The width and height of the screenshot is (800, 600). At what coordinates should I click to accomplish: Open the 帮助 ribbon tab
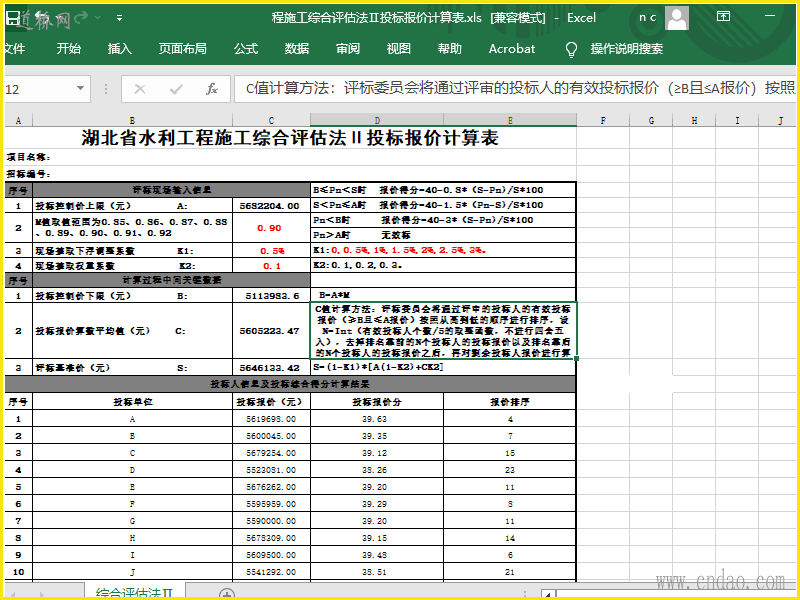(449, 49)
